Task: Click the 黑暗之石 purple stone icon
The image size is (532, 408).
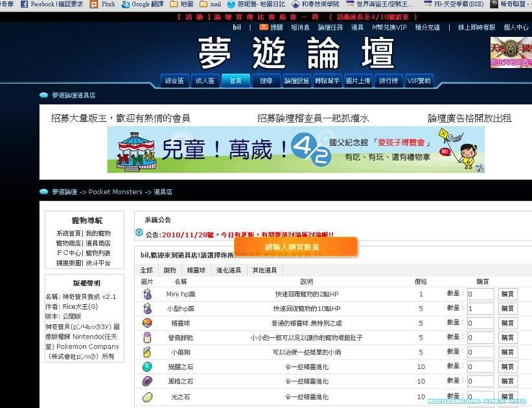Action: [x=147, y=381]
